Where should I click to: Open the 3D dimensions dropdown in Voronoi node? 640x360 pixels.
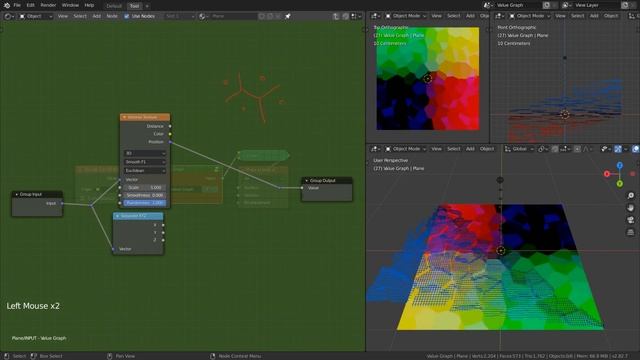coord(145,153)
